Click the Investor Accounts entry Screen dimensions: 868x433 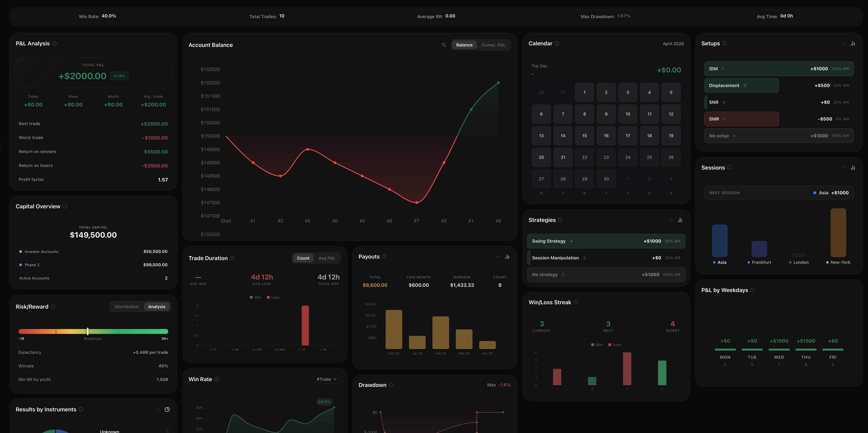(x=93, y=252)
